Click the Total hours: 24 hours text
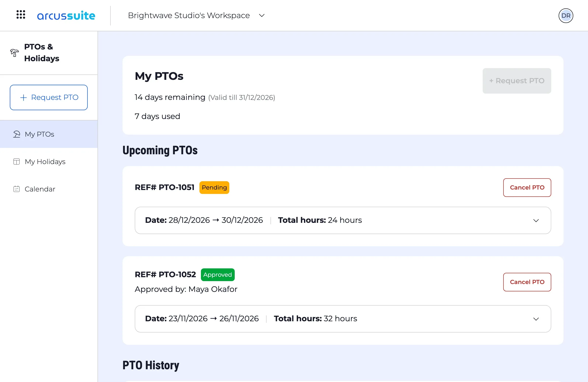Image resolution: width=588 pixels, height=382 pixels. coord(320,220)
